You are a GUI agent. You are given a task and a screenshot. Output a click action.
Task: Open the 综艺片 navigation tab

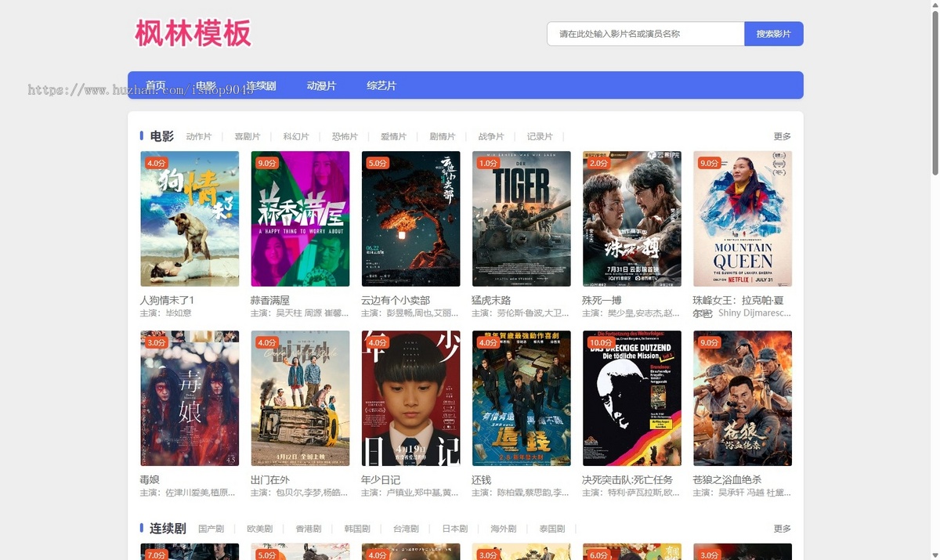(381, 85)
